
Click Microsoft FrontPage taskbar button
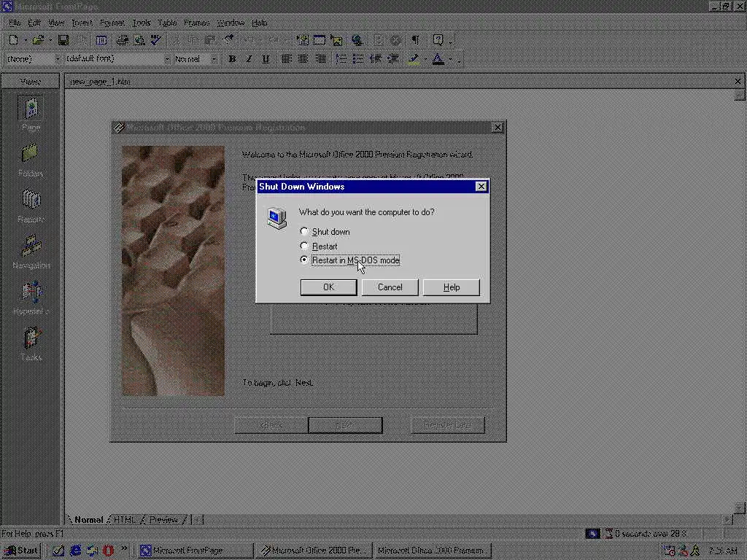click(x=196, y=551)
